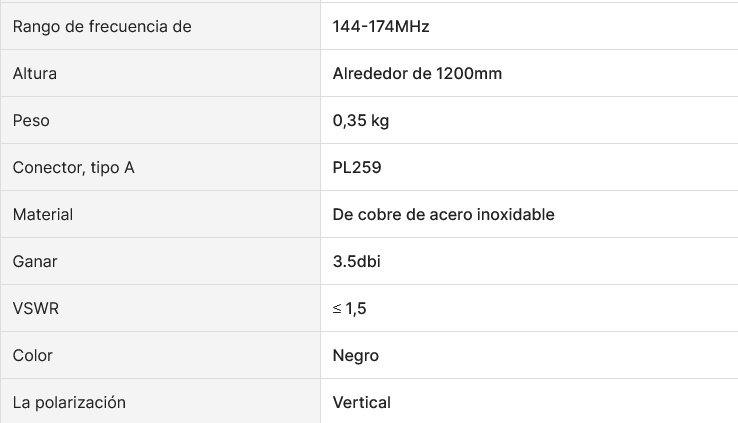Click the word 'inoxidable' in the Material row
This screenshot has width=738, height=423.
(x=517, y=214)
